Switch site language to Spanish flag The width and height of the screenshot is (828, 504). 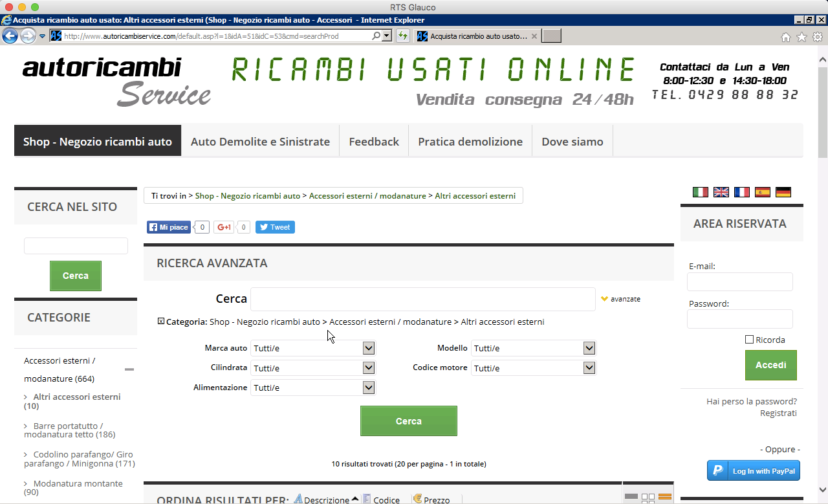[763, 192]
